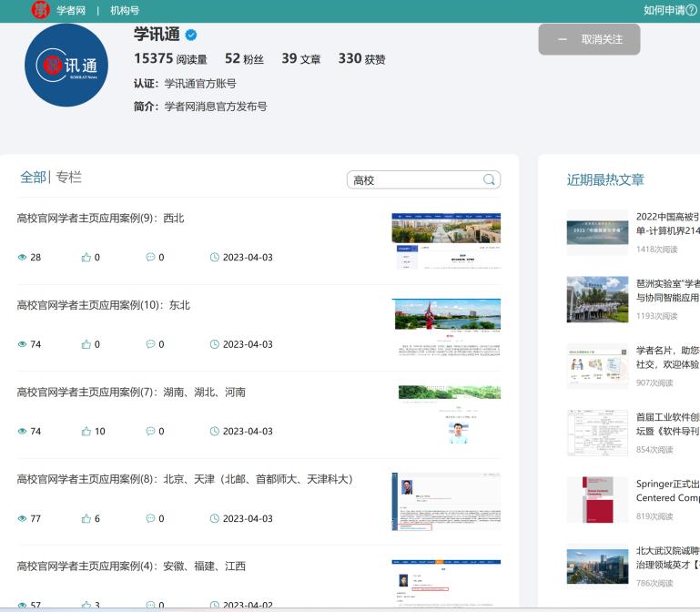Open article 高校官网学者主页应用案例(10)：东北
700x612 pixels.
click(x=103, y=305)
